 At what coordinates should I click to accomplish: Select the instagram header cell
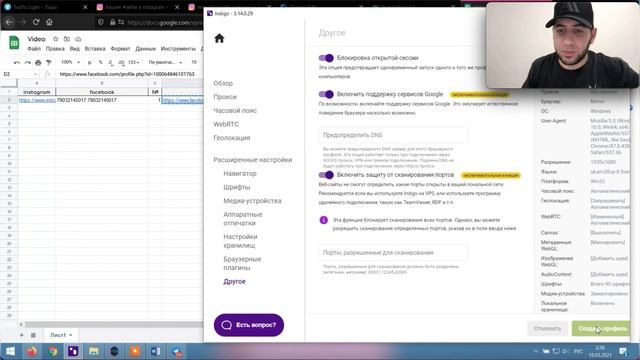[36, 92]
